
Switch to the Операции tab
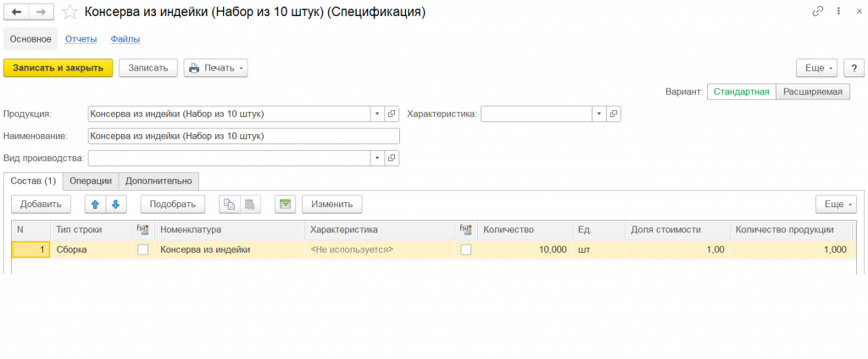click(x=91, y=181)
